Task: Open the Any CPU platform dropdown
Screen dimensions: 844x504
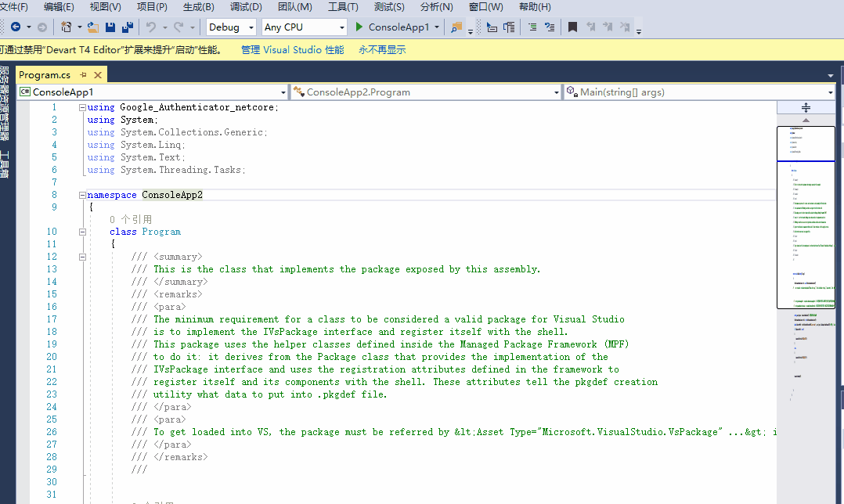Action: pos(304,27)
